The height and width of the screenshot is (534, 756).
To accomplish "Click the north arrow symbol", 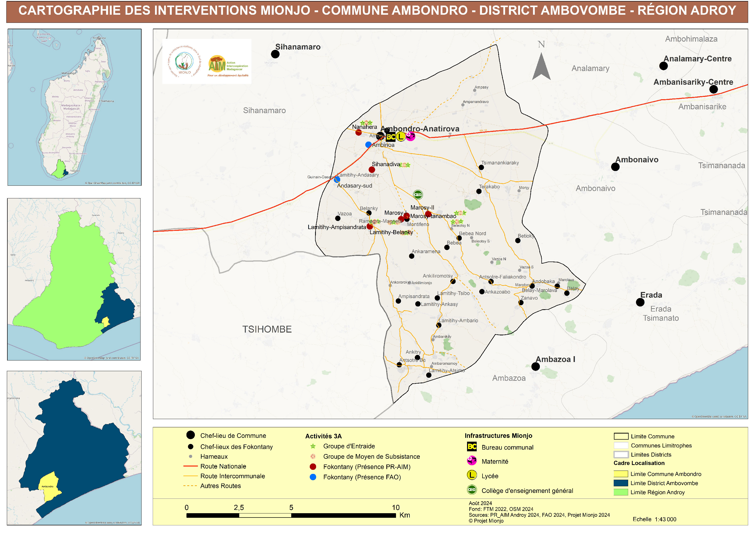I will pyautogui.click(x=541, y=66).
